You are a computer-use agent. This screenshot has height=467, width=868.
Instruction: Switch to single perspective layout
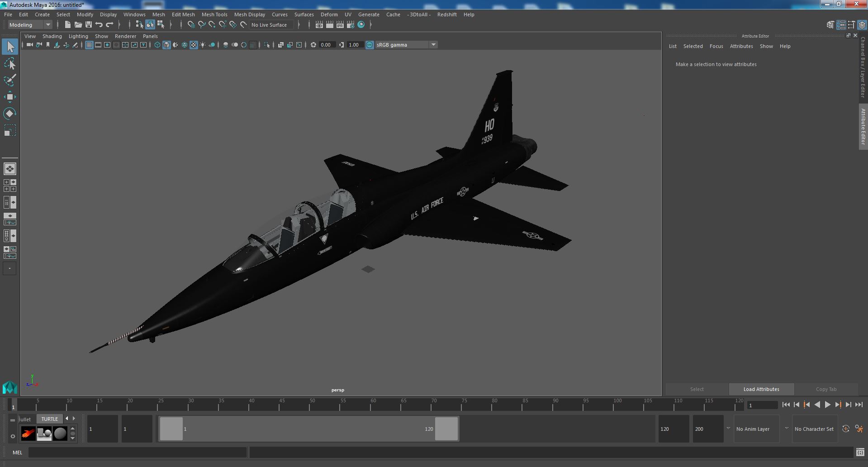point(10,169)
